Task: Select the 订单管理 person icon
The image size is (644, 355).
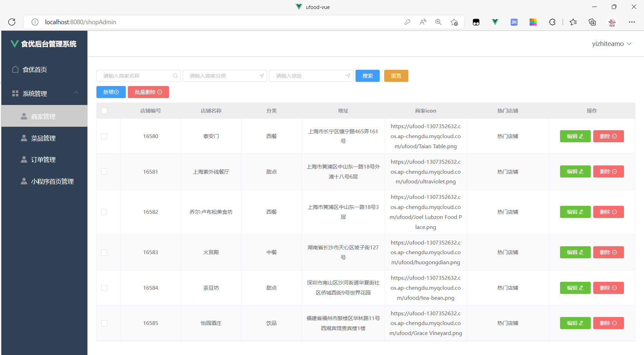Action: coord(24,159)
